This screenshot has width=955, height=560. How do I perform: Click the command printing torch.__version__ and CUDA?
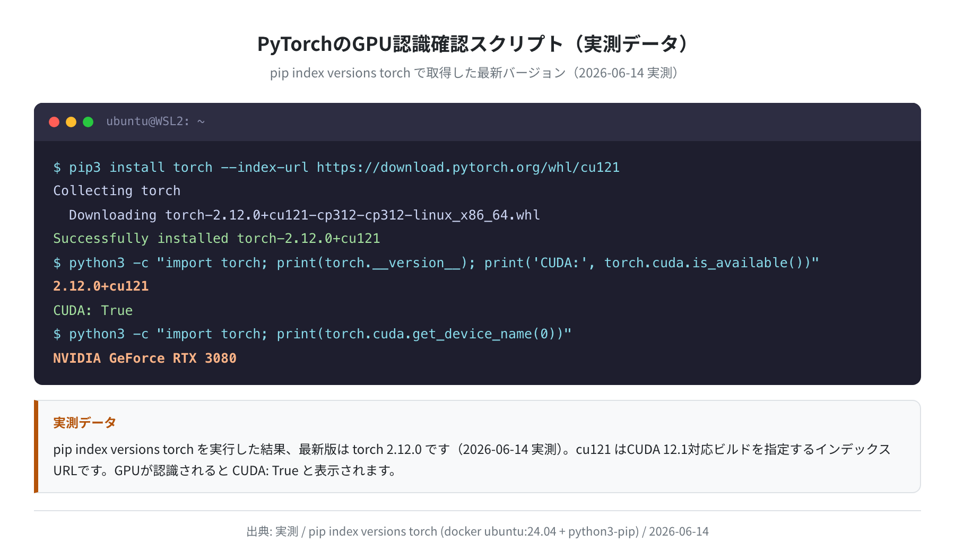[x=436, y=262]
